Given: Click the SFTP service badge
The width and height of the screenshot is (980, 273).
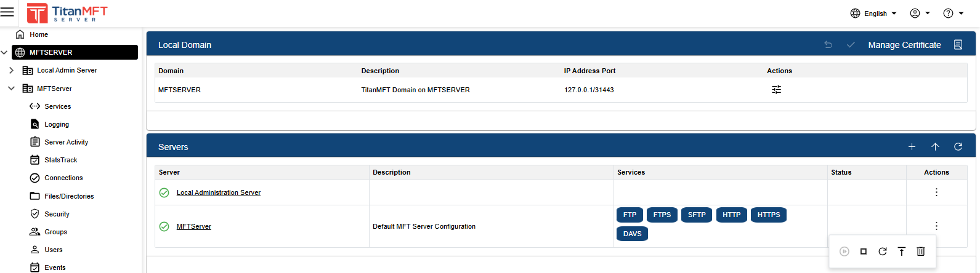Looking at the screenshot, I should point(697,215).
